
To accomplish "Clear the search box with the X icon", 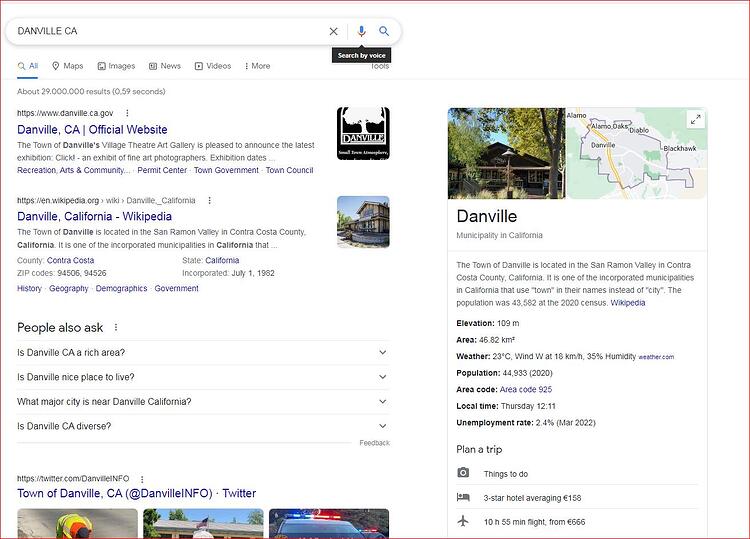I will [333, 31].
